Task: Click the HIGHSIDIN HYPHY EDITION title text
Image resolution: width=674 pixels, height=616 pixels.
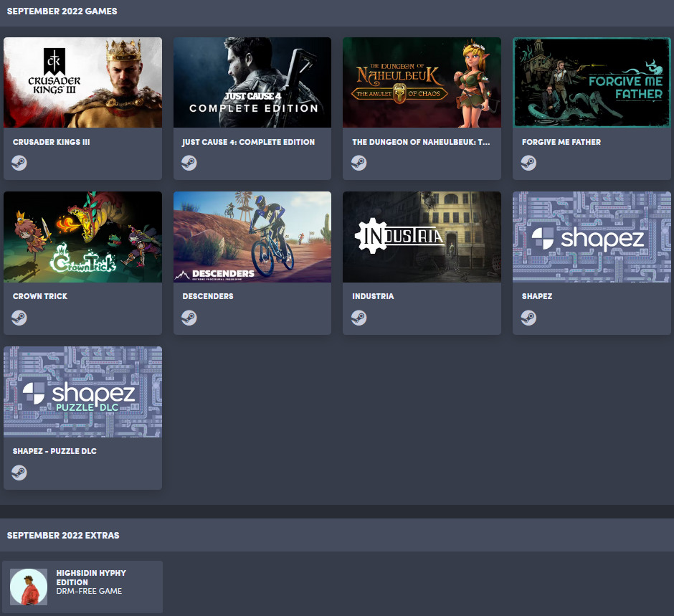Action: pos(91,577)
